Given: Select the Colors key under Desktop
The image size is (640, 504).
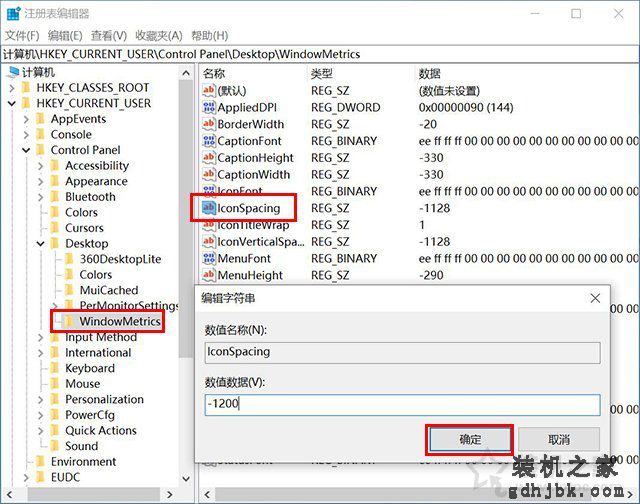Looking at the screenshot, I should tap(96, 275).
